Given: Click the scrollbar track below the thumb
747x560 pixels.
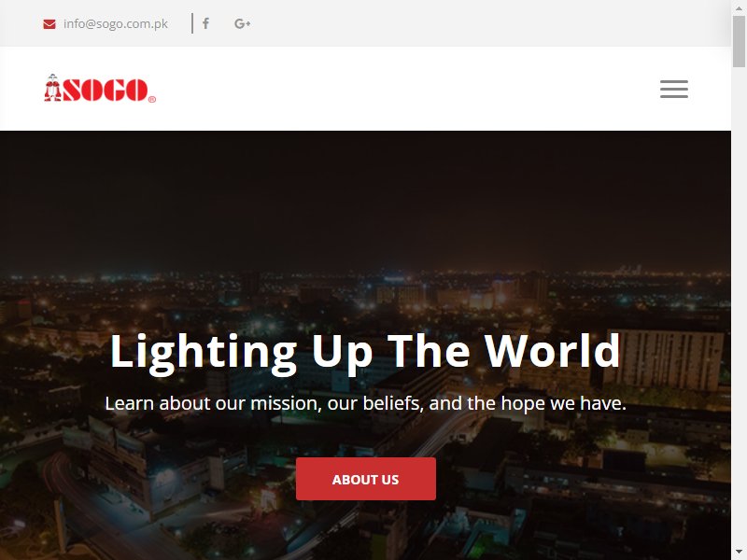Looking at the screenshot, I should coord(739,305).
